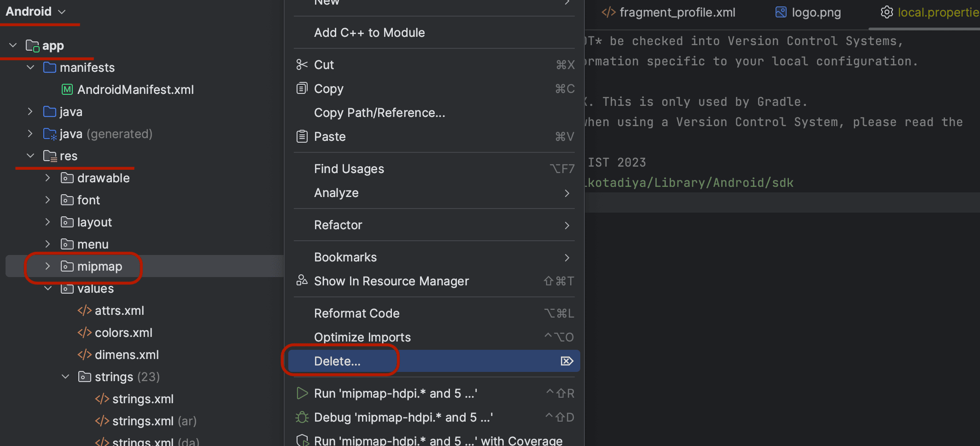This screenshot has width=980, height=446.
Task: Click the Paste clipboard icon
Action: click(302, 136)
